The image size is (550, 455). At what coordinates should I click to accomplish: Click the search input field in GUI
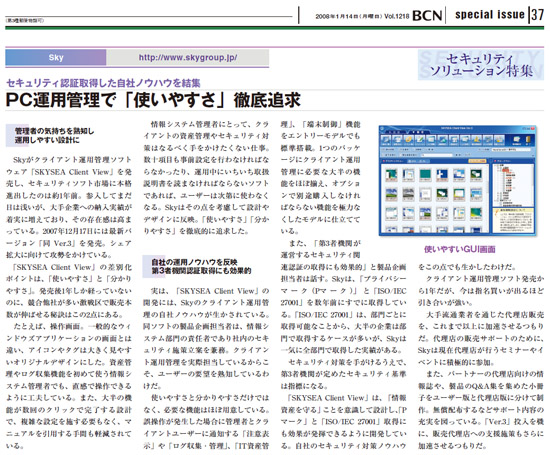(437, 155)
